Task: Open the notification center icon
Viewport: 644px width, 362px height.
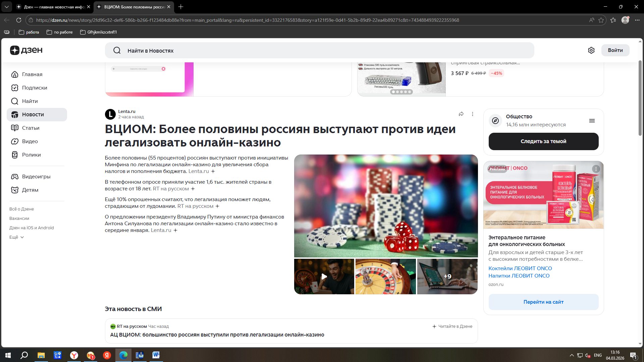Action: [x=634, y=355]
